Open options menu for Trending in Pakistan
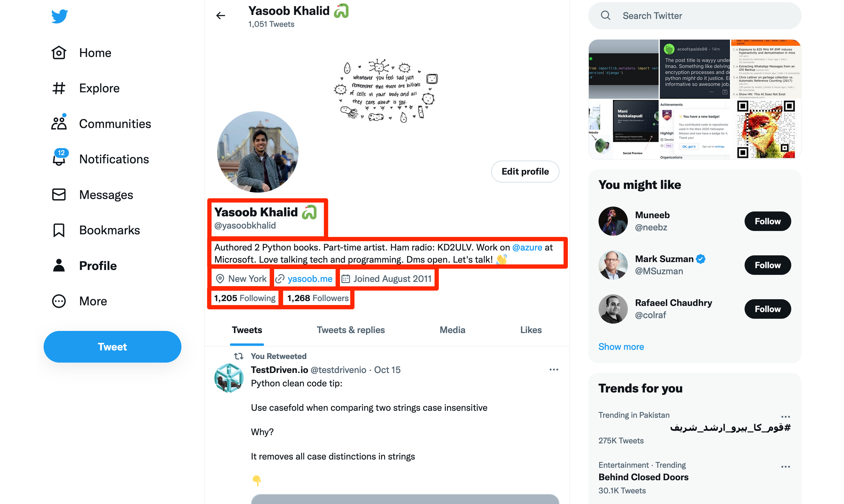The image size is (844, 504). [785, 416]
